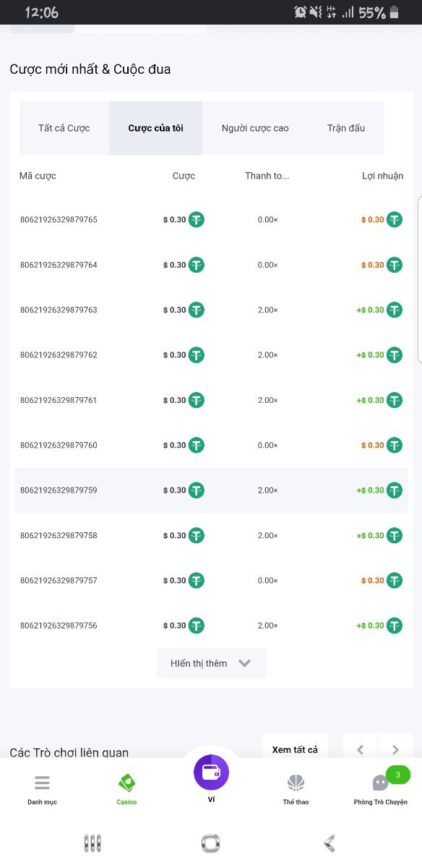The height and width of the screenshot is (868, 422).
Task: Click the Xem tất cả button
Action: tap(295, 749)
